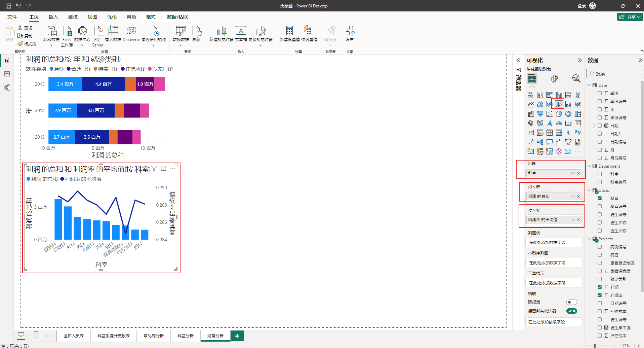644x348 pixels.
Task: Select the pie chart visual icon
Action: (x=559, y=114)
